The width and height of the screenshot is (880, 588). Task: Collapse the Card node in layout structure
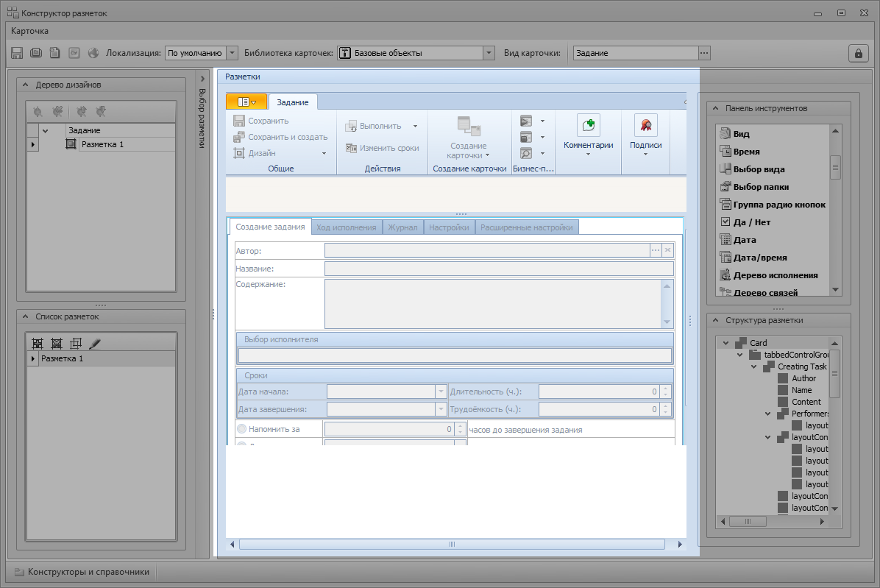click(x=725, y=343)
